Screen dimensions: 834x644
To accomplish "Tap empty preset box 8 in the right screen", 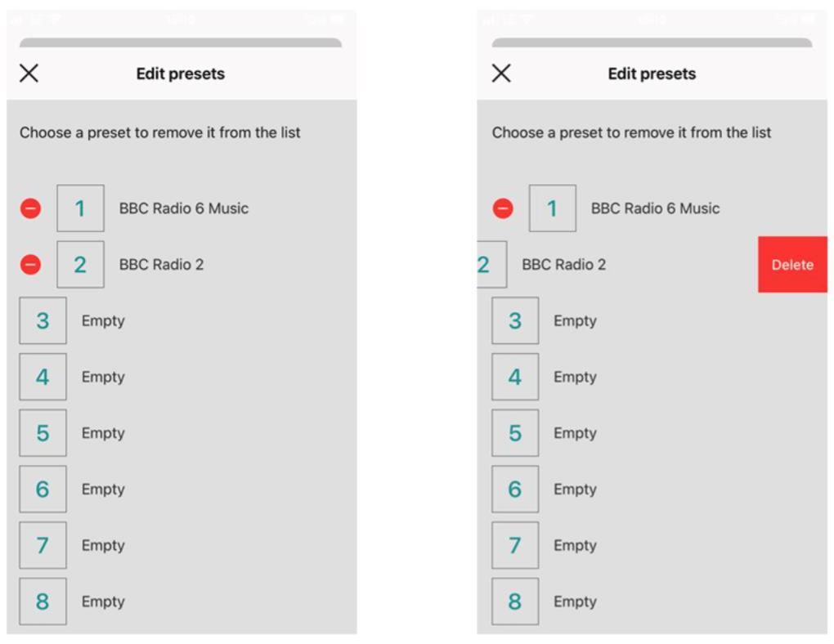I will (x=515, y=602).
